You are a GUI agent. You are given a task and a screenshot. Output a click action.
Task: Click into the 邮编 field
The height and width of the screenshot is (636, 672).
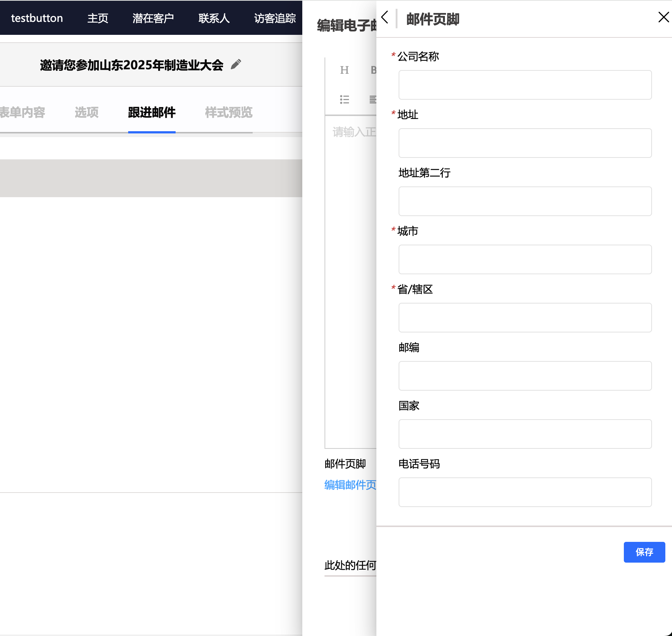pyautogui.click(x=525, y=376)
